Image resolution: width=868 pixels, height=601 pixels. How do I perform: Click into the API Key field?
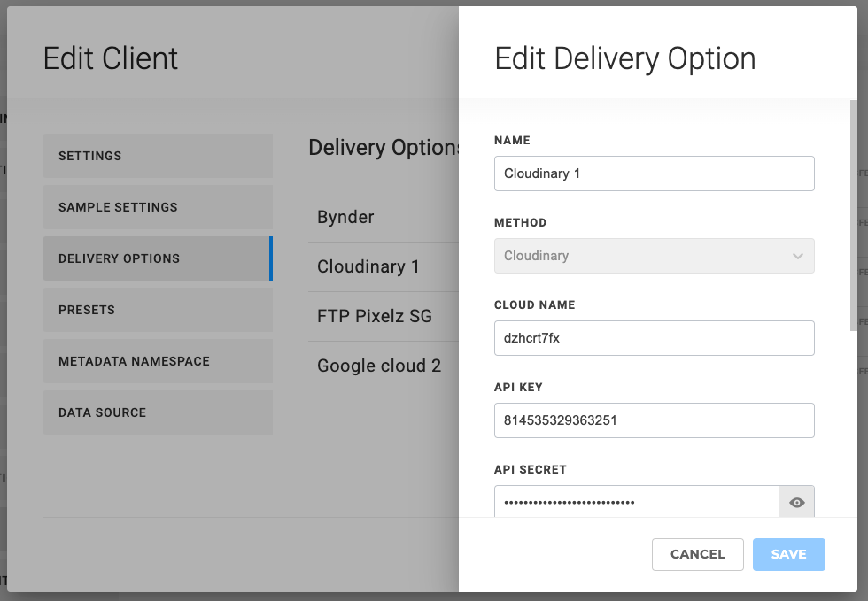654,420
